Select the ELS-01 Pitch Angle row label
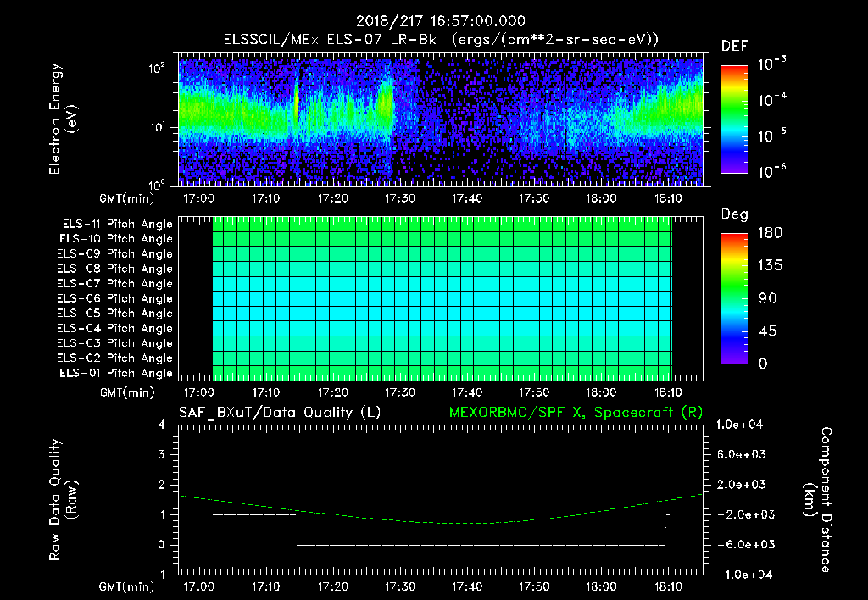 click(x=116, y=373)
